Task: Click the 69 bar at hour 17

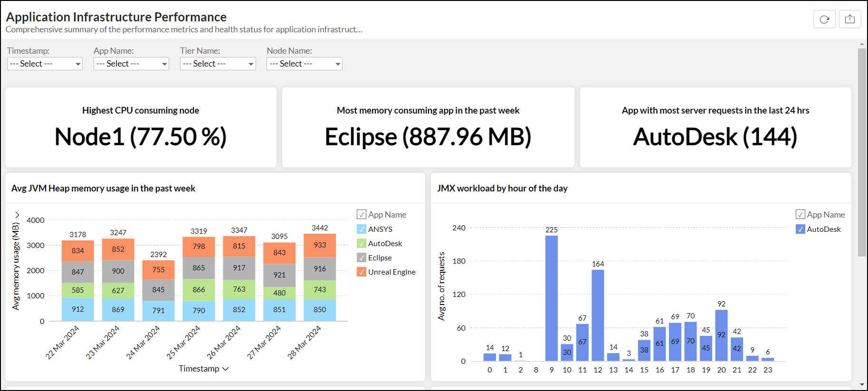Action: click(675, 342)
